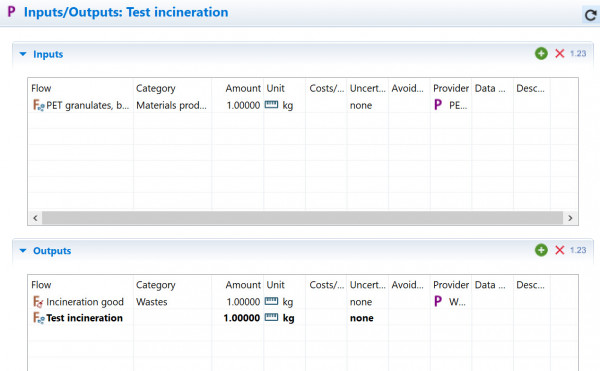Add a new output flow

coord(541,250)
